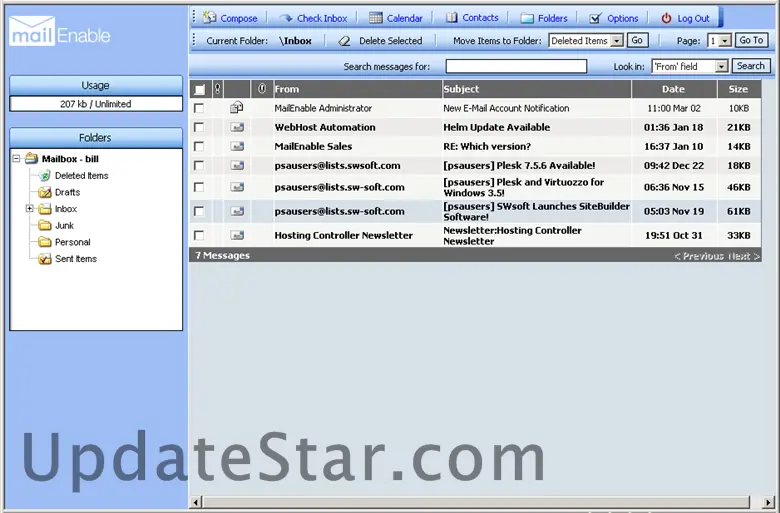
Task: Click the MailEnable logo
Action: (x=60, y=31)
